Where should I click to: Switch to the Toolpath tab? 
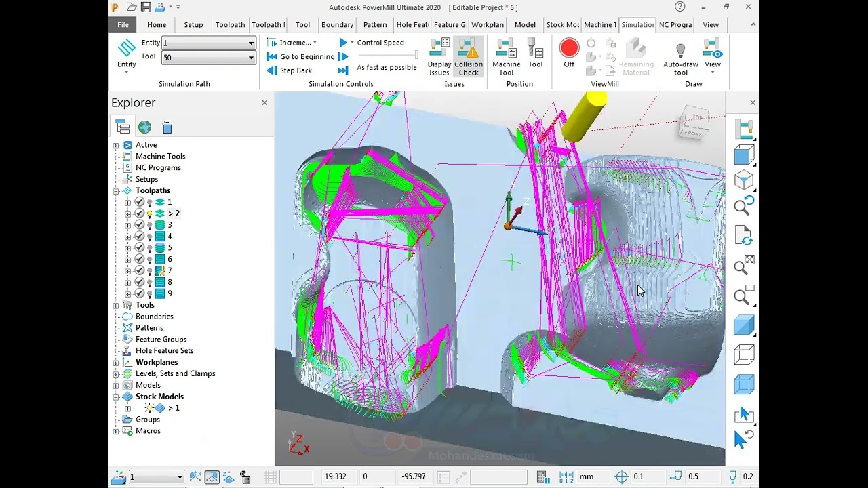click(x=230, y=24)
